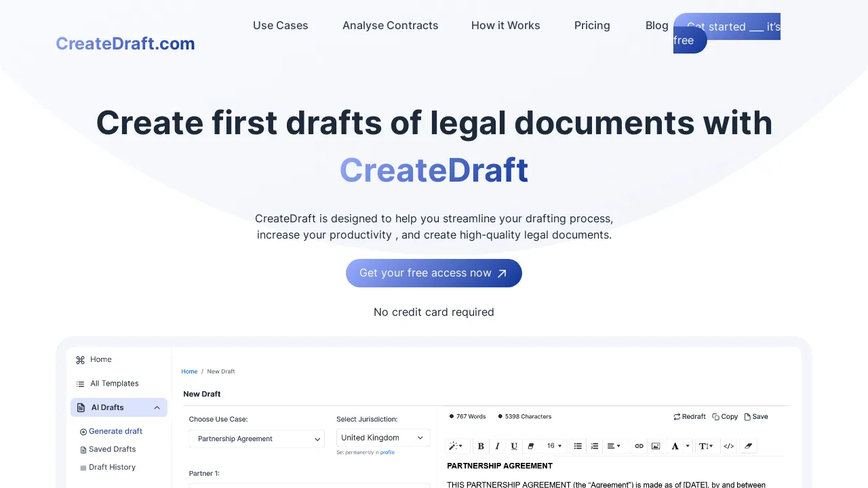Create a bulleted list in the editor

click(x=578, y=446)
